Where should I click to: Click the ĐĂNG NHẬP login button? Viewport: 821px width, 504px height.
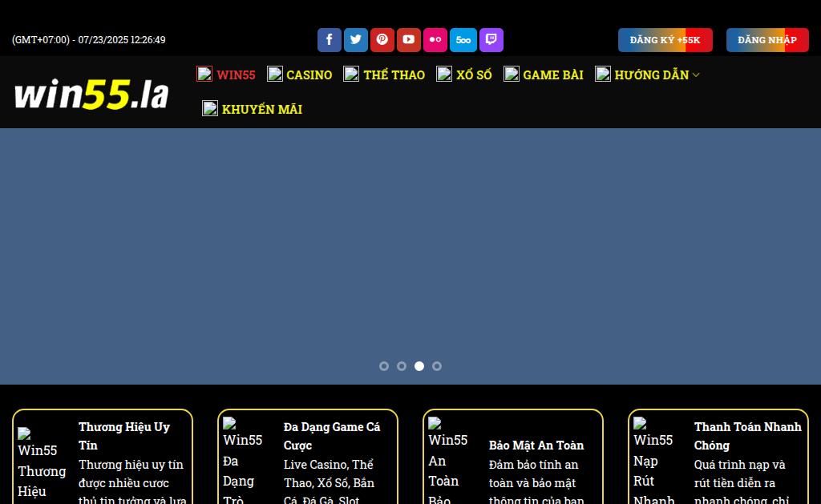[767, 40]
